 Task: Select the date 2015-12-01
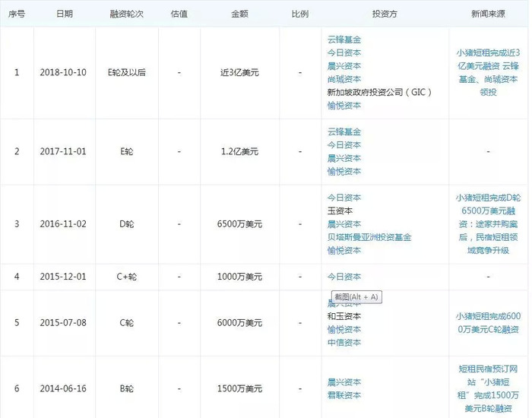click(63, 277)
